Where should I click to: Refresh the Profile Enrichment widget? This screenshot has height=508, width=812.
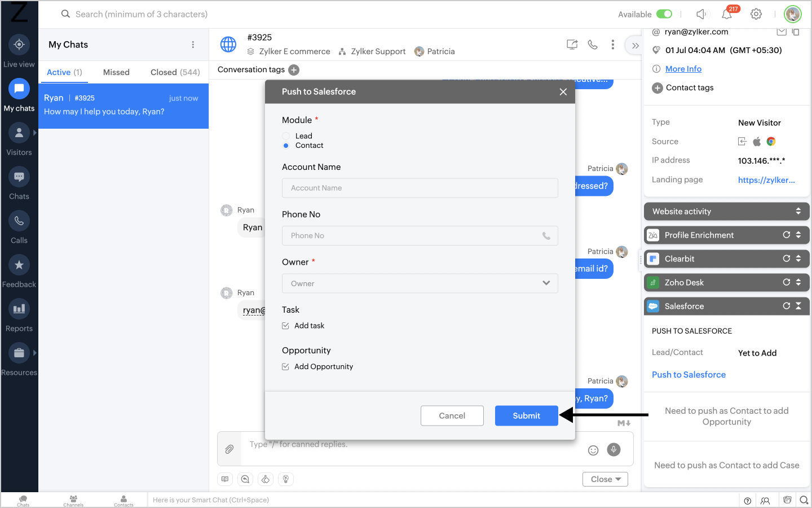(x=787, y=235)
